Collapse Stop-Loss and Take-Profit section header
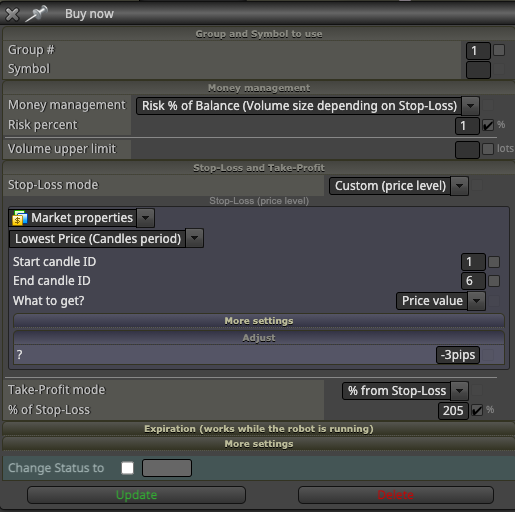The width and height of the screenshot is (515, 512). point(259,168)
